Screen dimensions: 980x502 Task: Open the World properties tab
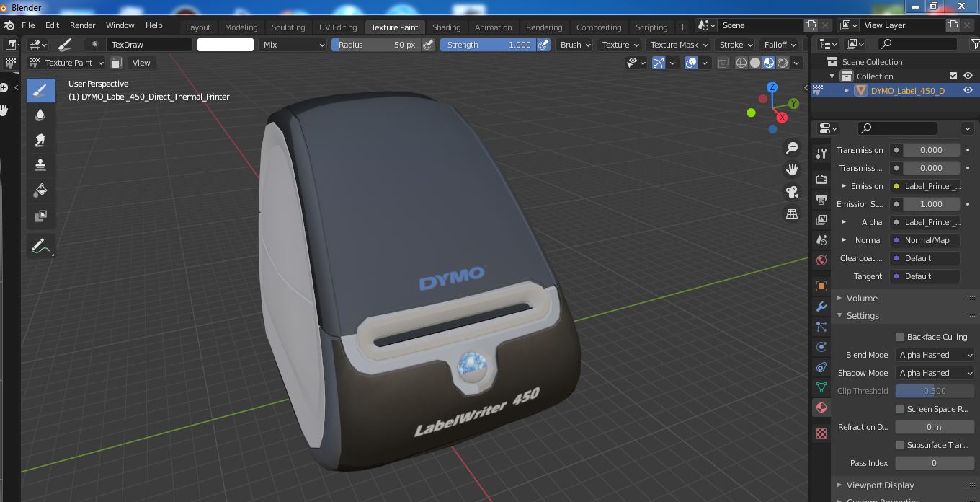821,260
